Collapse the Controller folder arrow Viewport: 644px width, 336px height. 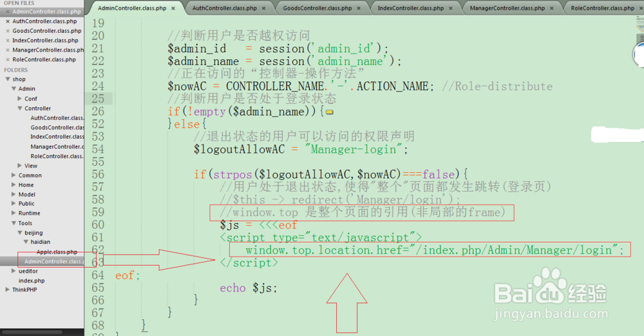click(x=20, y=108)
